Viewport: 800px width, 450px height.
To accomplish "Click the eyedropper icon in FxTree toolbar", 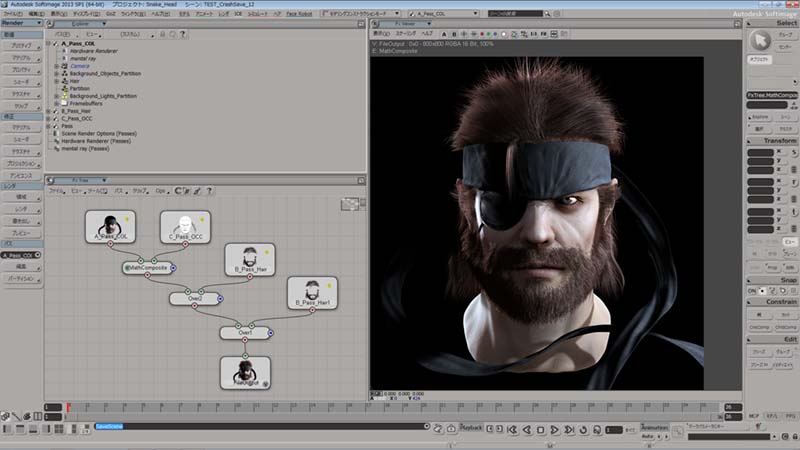I will 197,191.
